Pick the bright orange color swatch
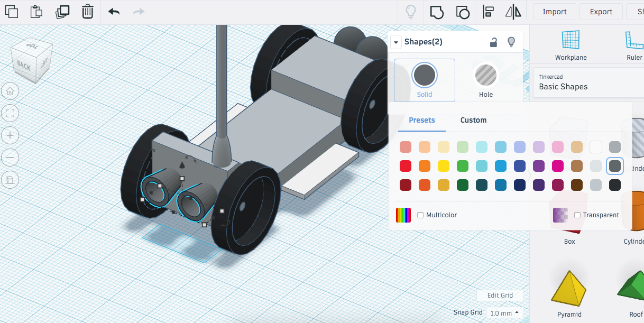Image resolution: width=644 pixels, height=323 pixels. pyautogui.click(x=425, y=166)
